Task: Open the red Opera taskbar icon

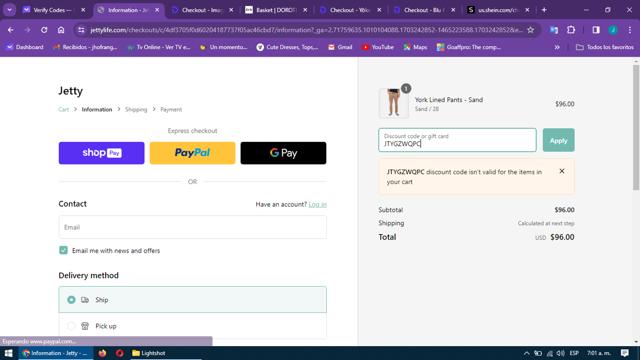Action: tap(120, 353)
